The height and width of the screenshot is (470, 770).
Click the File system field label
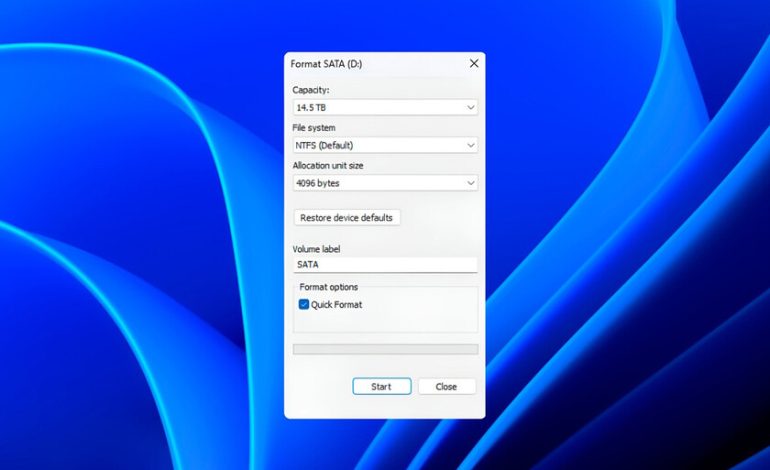click(314, 128)
